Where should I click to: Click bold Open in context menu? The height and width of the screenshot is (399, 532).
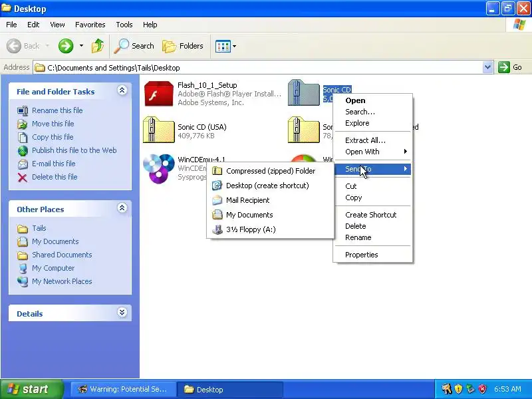click(x=372, y=100)
